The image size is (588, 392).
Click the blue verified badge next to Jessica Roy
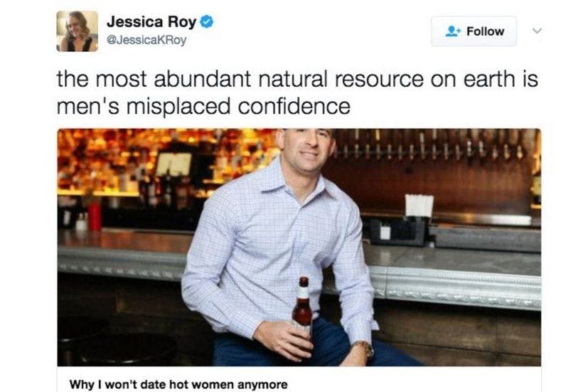(x=207, y=21)
